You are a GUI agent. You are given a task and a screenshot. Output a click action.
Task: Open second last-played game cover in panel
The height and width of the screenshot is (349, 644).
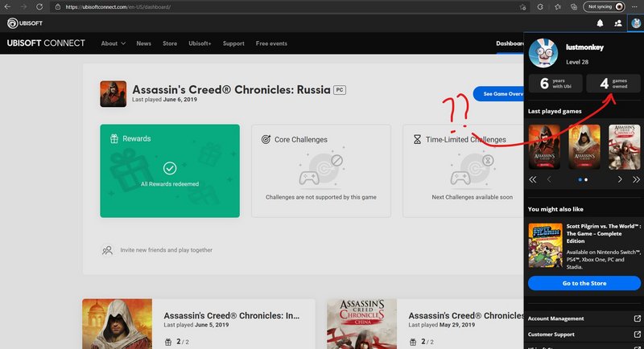[584, 147]
